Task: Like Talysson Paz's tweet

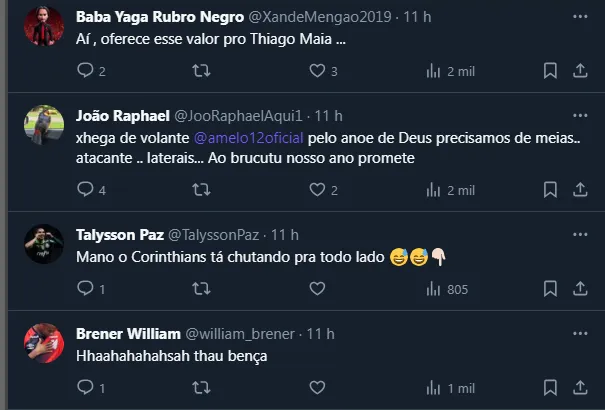Action: click(317, 289)
